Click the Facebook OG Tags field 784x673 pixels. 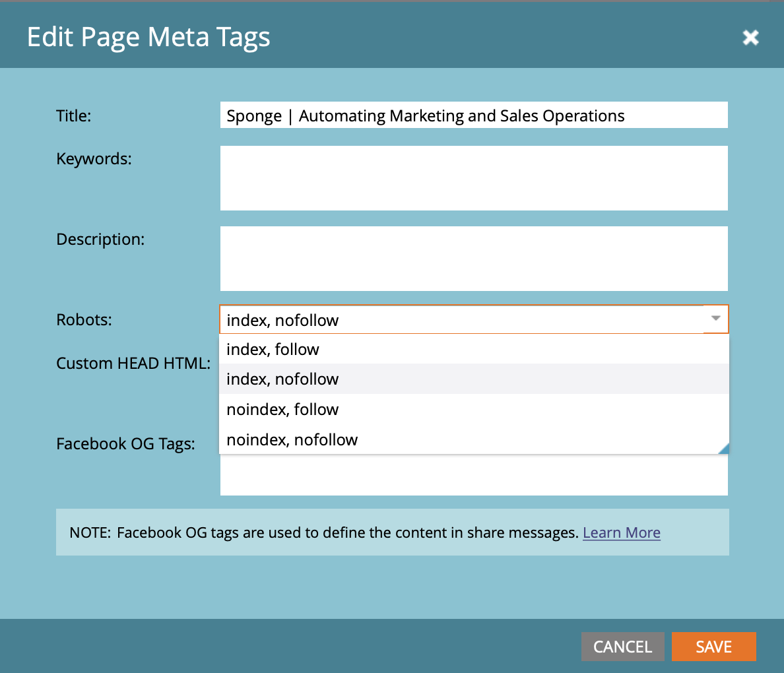click(x=462, y=475)
